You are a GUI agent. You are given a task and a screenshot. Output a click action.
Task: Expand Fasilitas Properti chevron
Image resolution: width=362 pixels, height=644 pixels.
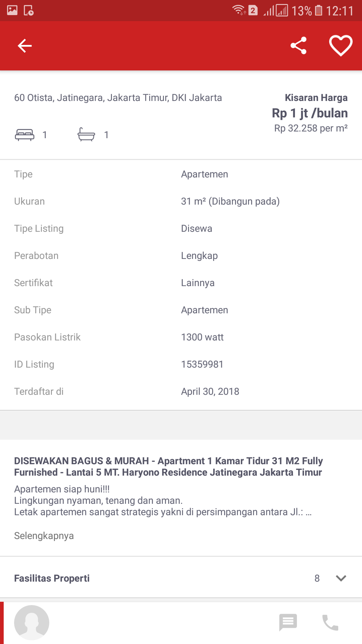(341, 578)
